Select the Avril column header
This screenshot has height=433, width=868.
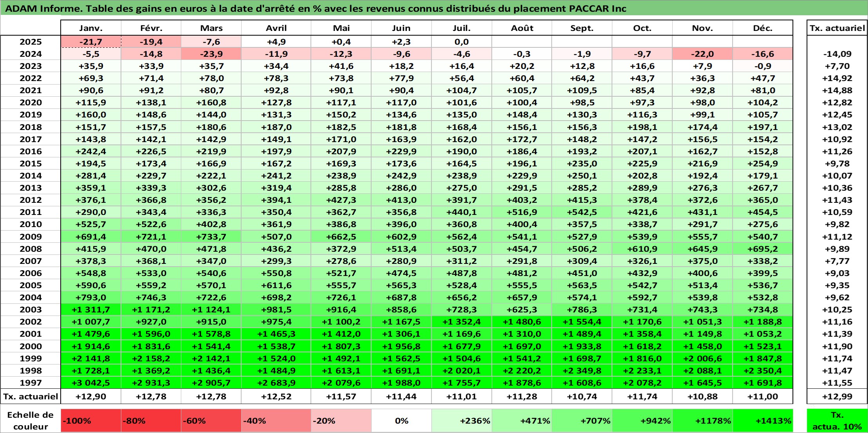click(x=276, y=28)
